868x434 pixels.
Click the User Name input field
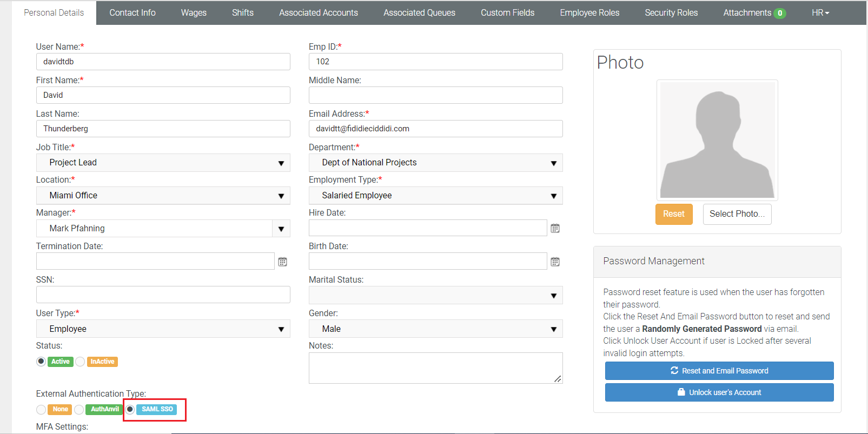point(163,62)
